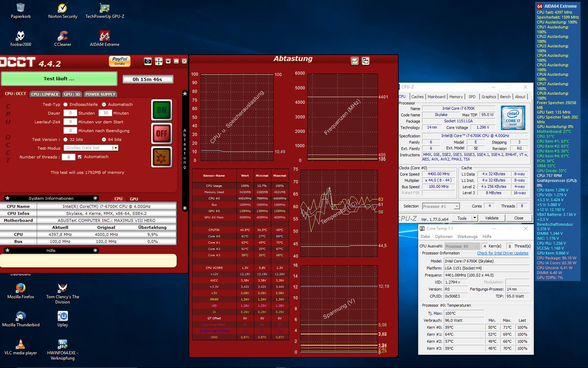This screenshot has height=368, width=588.
Task: Open Core Temp CPU Auswahl dropdown
Action: pos(461,246)
